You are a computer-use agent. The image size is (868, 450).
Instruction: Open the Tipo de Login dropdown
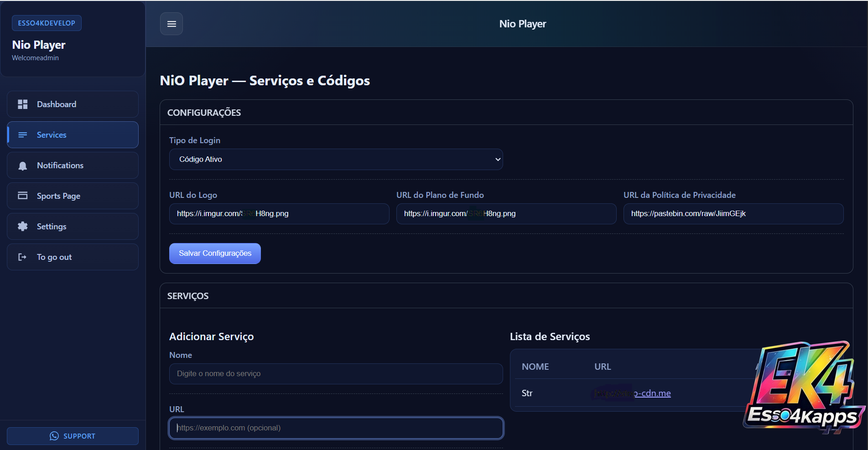click(x=336, y=160)
